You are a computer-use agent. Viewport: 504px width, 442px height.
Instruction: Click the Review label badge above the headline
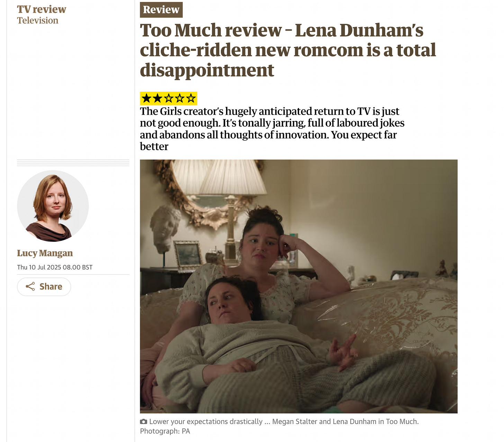(x=161, y=10)
